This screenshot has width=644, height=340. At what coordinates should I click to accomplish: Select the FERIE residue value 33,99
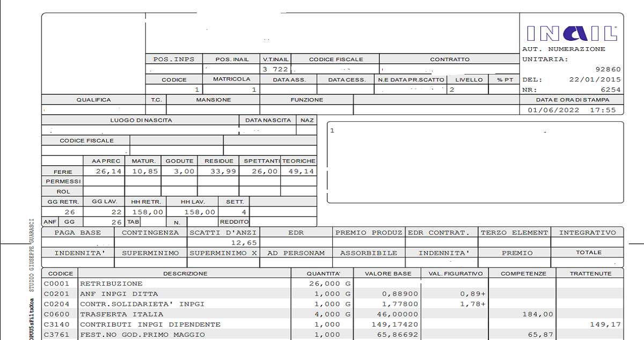218,172
